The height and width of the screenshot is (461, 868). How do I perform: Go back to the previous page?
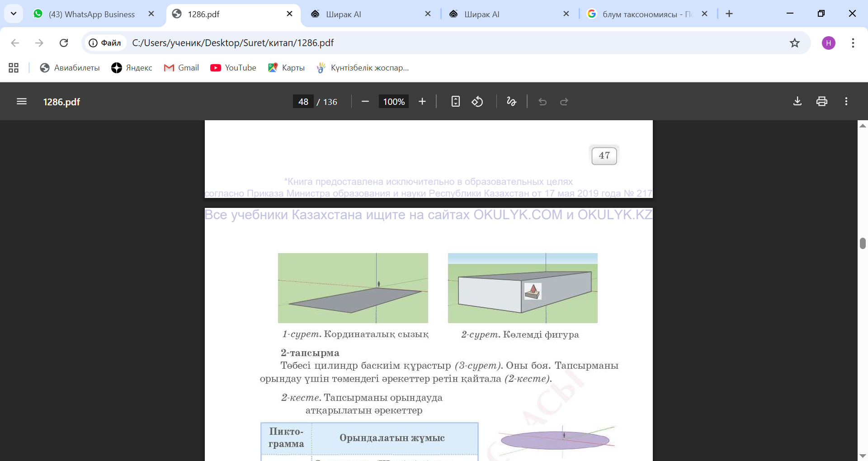[x=15, y=43]
